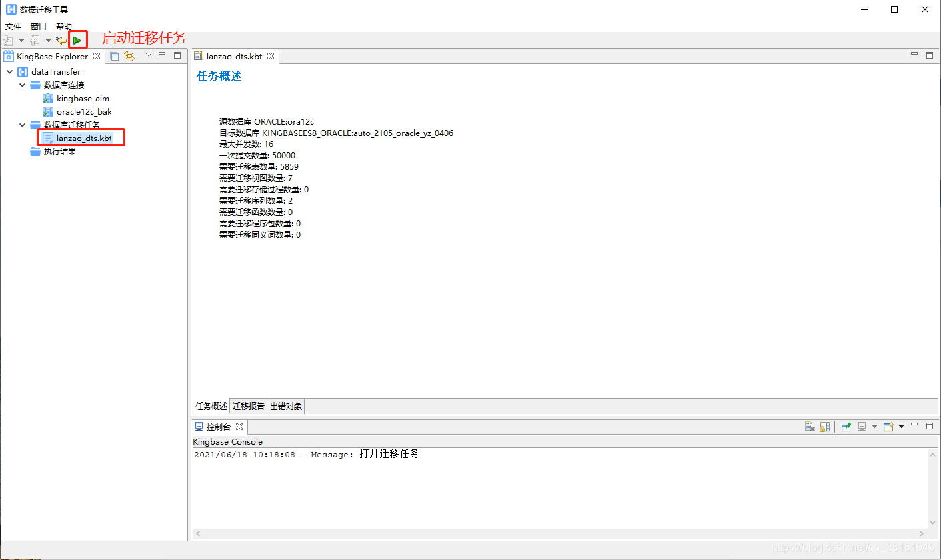Image resolution: width=941 pixels, height=560 pixels.
Task: Close the 控制台 console tab
Action: 239,427
